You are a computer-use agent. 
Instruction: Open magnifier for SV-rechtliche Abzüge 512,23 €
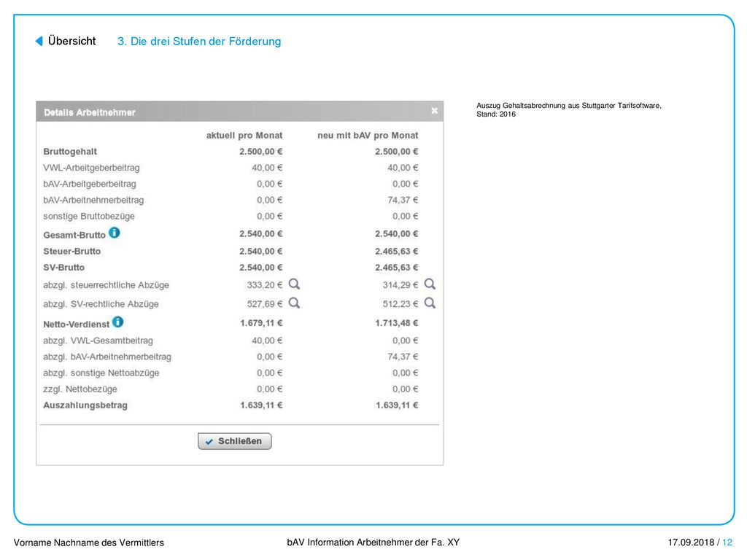point(430,303)
